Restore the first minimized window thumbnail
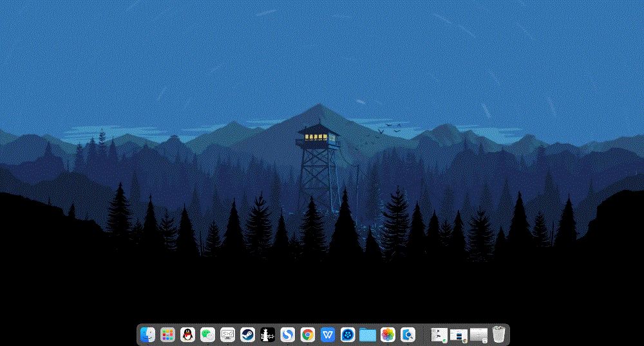This screenshot has width=644, height=346. [439, 335]
